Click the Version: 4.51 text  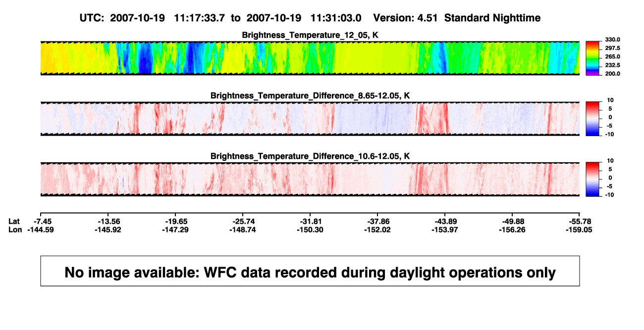click(405, 18)
